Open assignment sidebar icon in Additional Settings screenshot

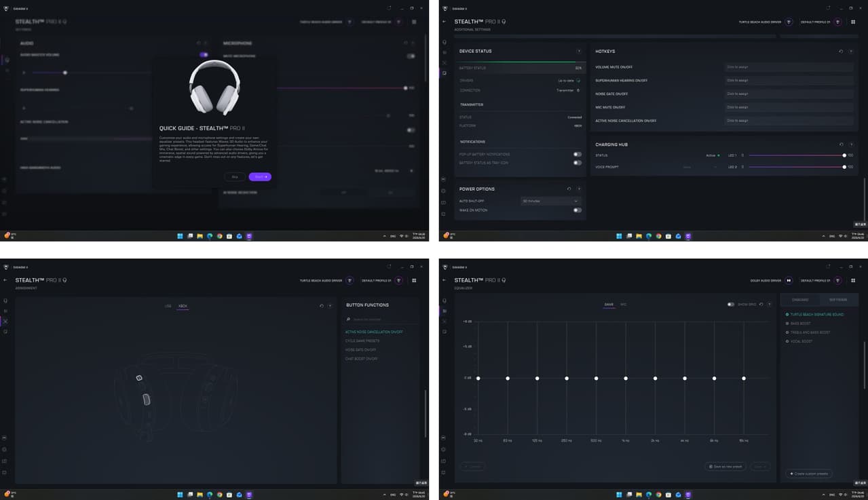coord(445,62)
